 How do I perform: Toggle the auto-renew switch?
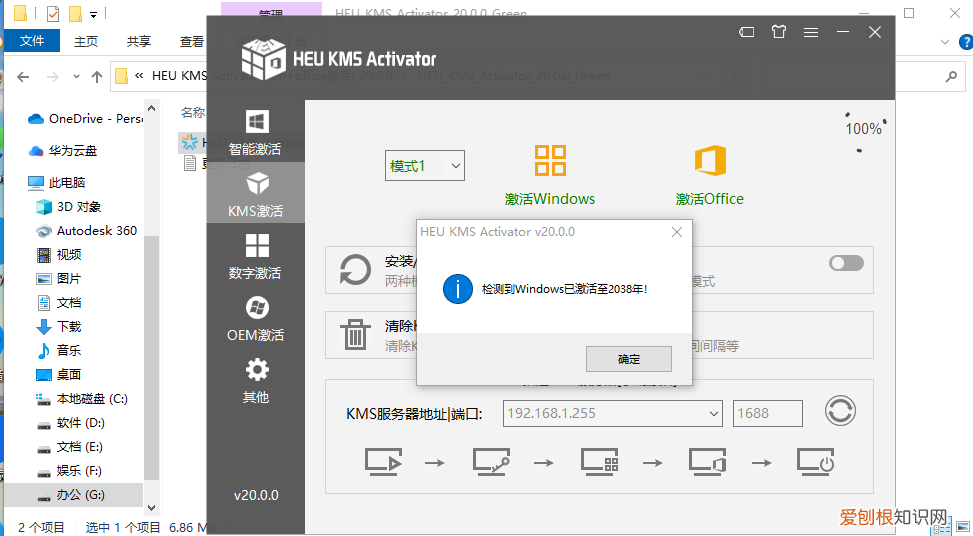tap(846, 263)
